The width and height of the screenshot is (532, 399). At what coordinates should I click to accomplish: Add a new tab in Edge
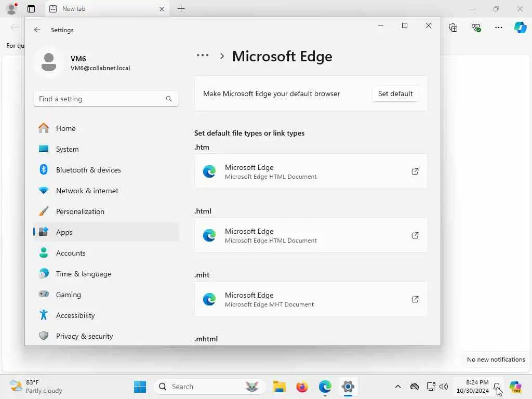click(181, 9)
